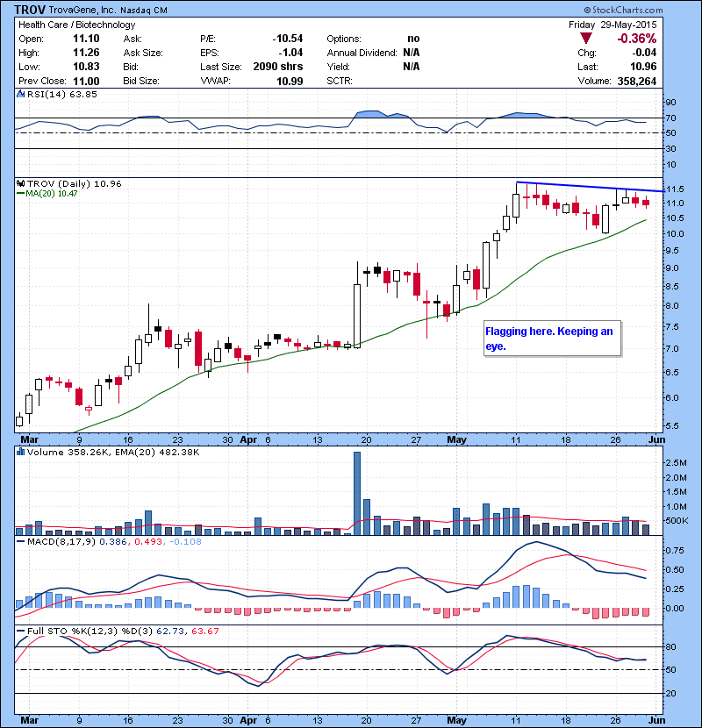Click the stochastic %D value 63.67
Screen dimensions: 702x728
204,631
